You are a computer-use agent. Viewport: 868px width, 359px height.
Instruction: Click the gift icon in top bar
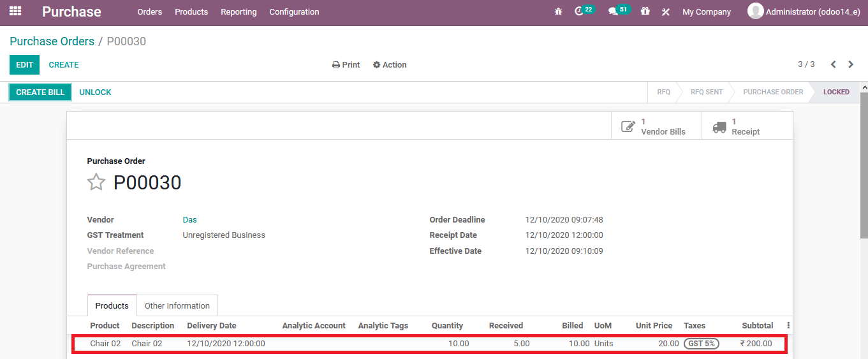pyautogui.click(x=645, y=11)
